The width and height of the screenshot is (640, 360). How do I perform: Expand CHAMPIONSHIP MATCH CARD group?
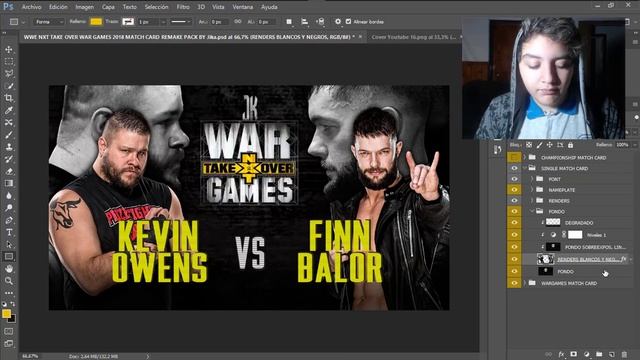[525, 157]
